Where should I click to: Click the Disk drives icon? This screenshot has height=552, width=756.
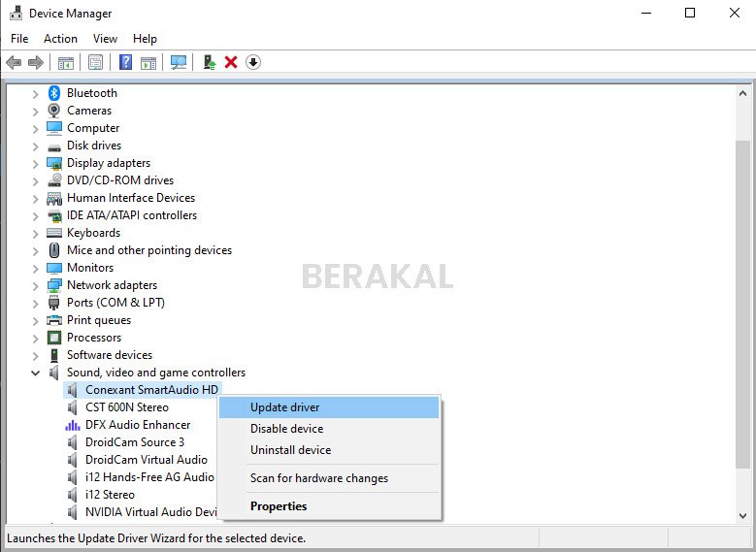click(x=54, y=146)
